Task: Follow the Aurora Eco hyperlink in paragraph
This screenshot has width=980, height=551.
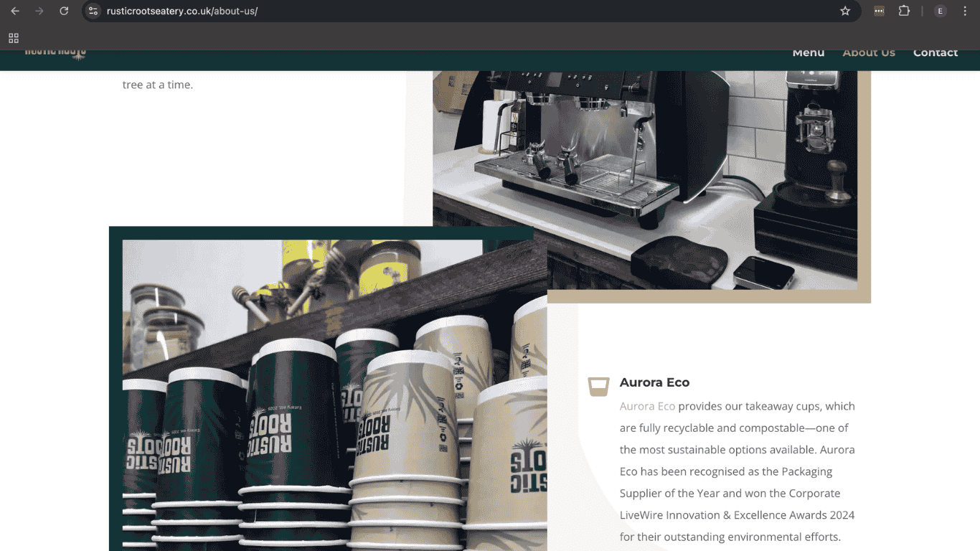Action: tap(647, 406)
